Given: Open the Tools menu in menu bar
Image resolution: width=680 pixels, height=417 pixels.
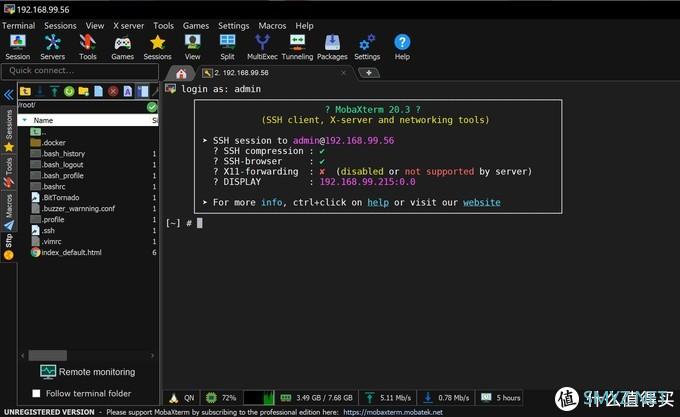Looking at the screenshot, I should pyautogui.click(x=163, y=26).
